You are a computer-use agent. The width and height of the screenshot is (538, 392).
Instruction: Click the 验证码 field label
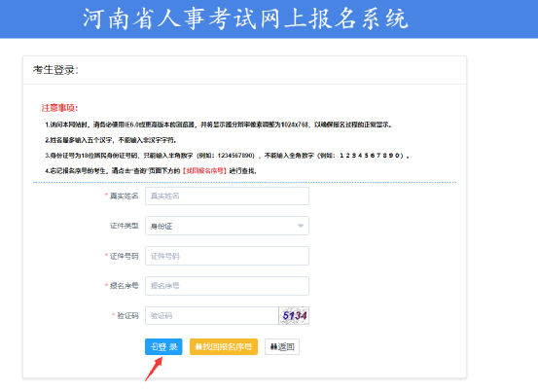[127, 315]
